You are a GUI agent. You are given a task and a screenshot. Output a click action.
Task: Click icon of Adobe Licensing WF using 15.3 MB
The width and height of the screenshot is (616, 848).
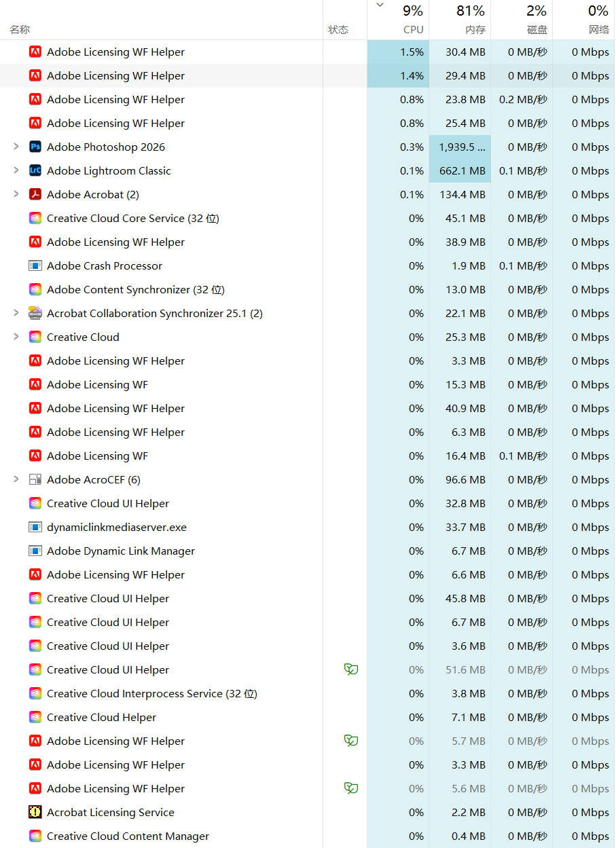(x=35, y=384)
